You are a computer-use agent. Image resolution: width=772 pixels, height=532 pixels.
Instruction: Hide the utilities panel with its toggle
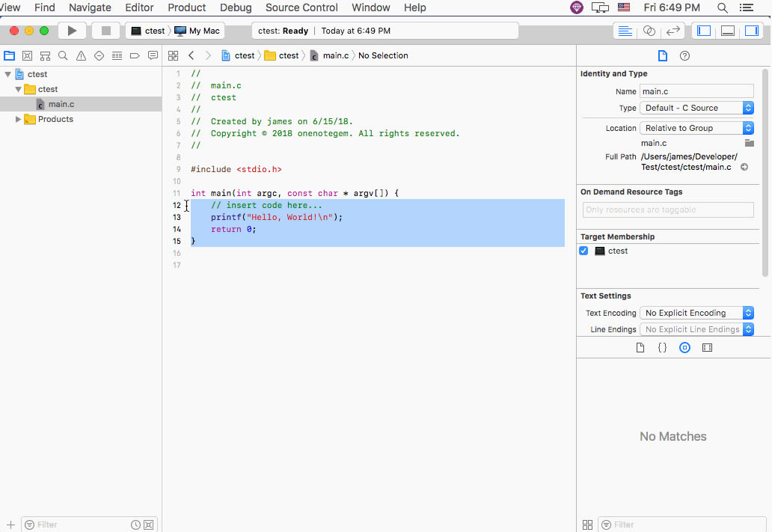(750, 30)
